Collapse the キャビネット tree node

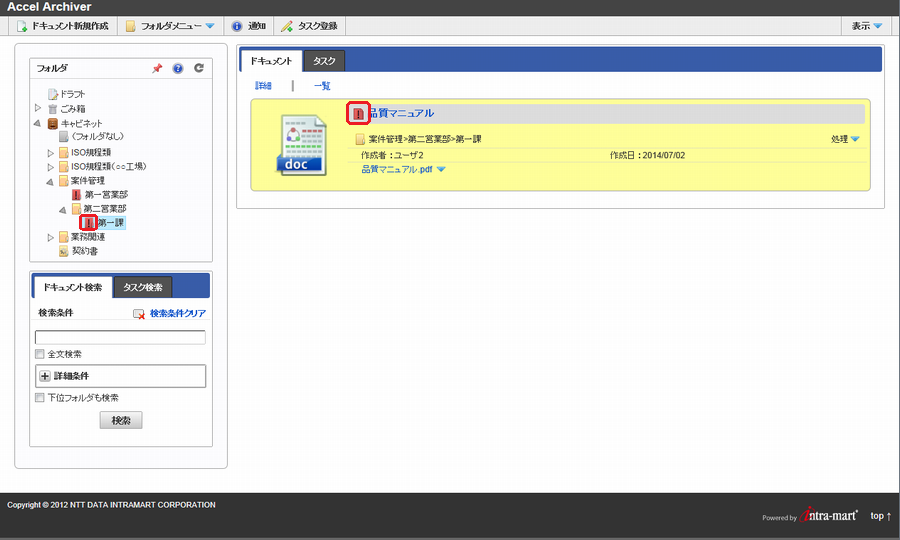[37, 123]
